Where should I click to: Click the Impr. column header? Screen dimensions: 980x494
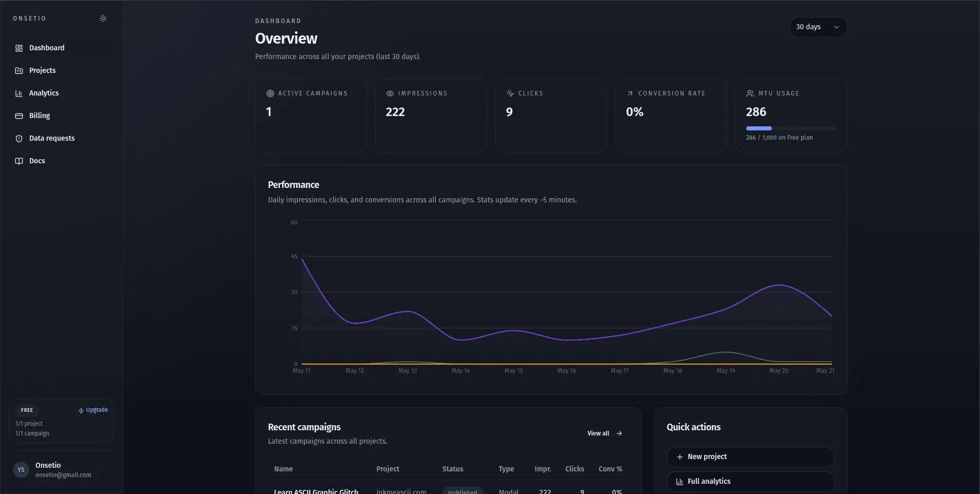(543, 469)
